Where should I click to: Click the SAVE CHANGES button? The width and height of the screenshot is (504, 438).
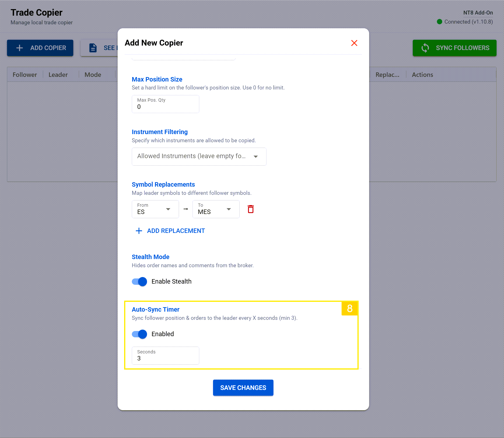pyautogui.click(x=243, y=388)
